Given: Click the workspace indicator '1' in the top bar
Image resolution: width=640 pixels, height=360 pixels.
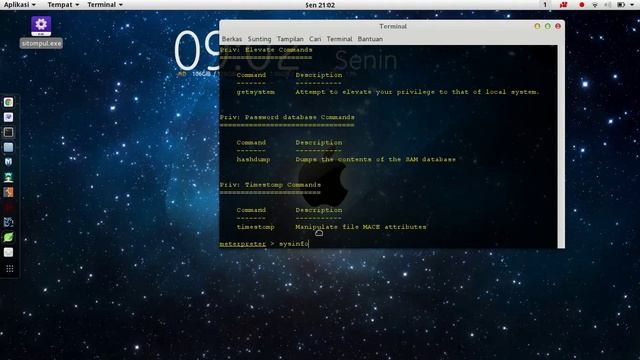Looking at the screenshot, I should 544,5.
